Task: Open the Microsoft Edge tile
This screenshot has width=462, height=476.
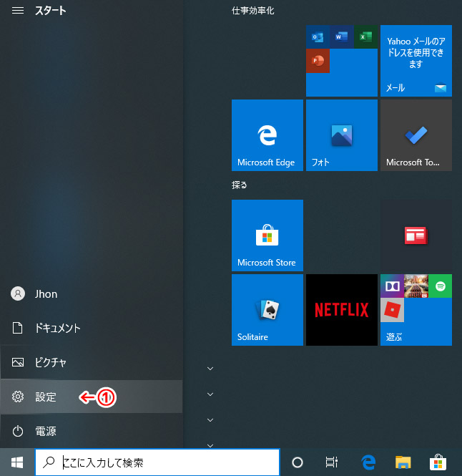Action: [x=267, y=135]
